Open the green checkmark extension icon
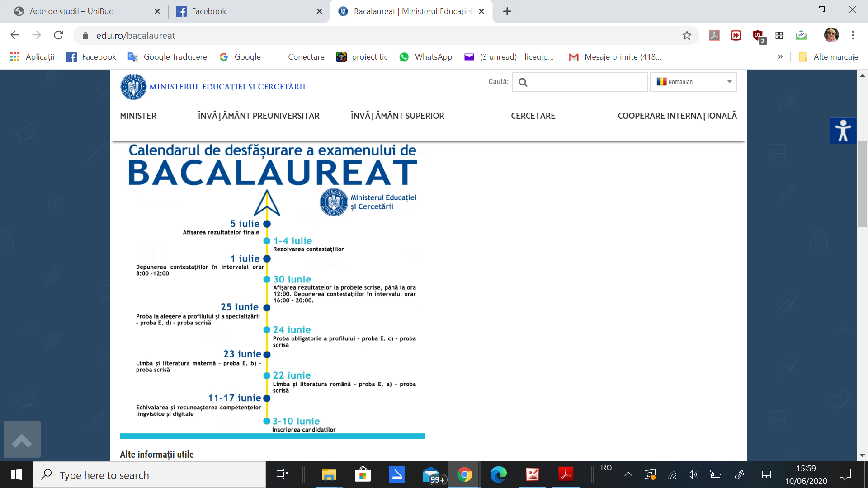868x488 pixels. 801,35
